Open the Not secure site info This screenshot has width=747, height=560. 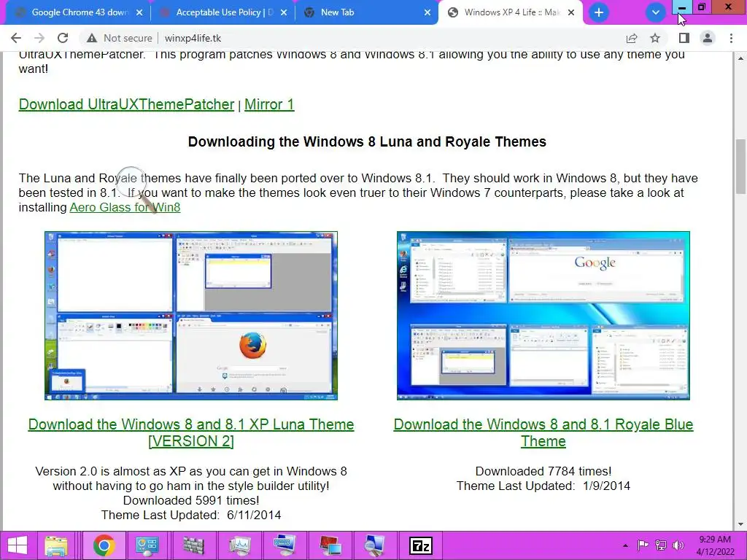pos(119,38)
